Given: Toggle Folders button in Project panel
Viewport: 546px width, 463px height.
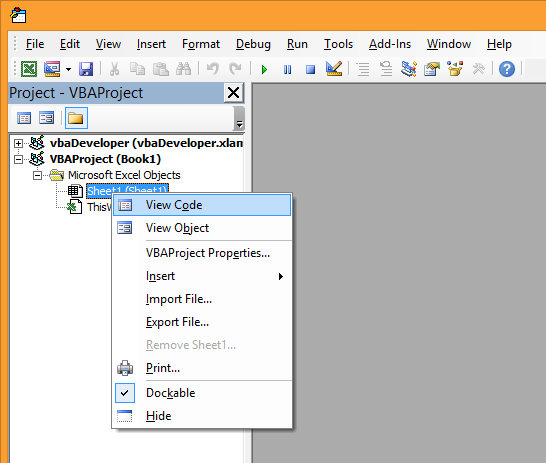Looking at the screenshot, I should 76,118.
